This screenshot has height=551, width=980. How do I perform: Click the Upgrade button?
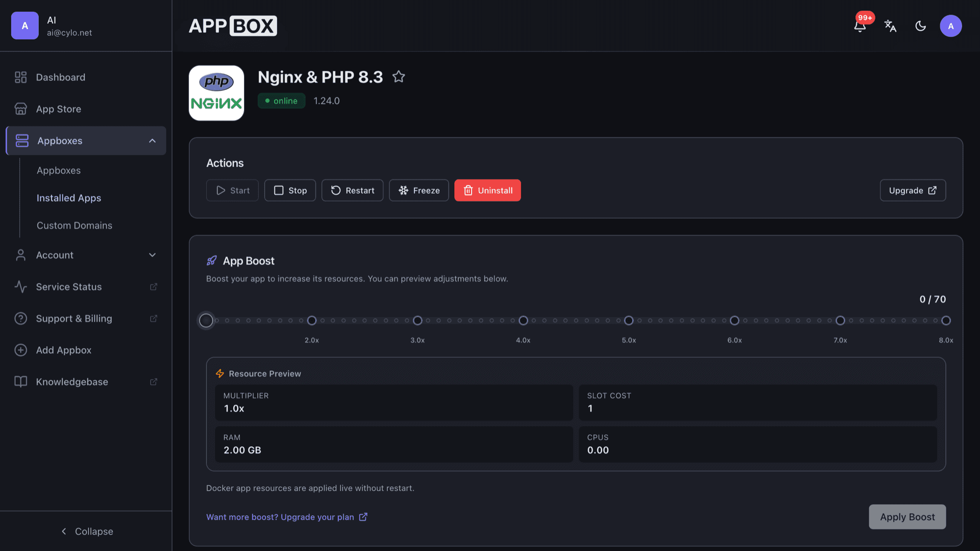913,190
